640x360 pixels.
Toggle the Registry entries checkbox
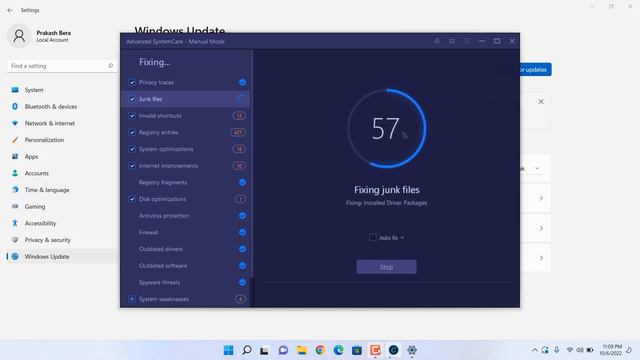pyautogui.click(x=132, y=133)
